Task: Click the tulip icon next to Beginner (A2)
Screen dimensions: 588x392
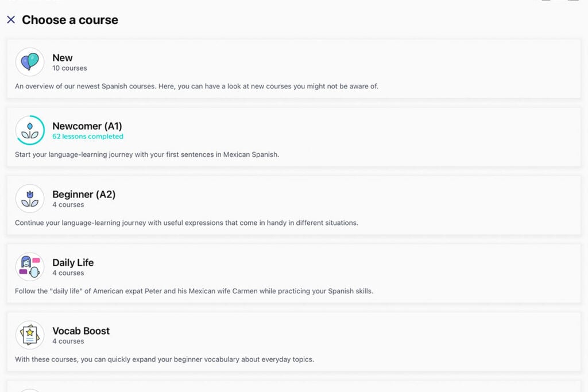Action: (x=30, y=198)
